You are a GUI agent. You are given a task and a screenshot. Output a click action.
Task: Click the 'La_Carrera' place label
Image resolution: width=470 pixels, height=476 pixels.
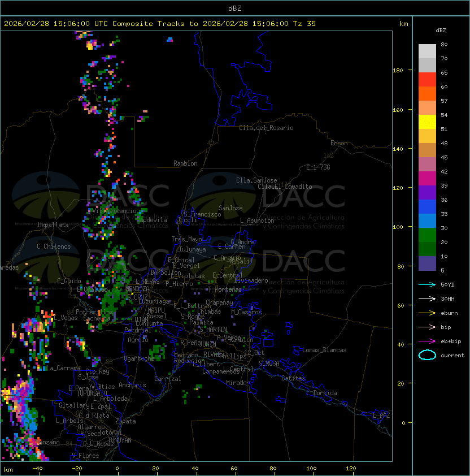(64, 368)
